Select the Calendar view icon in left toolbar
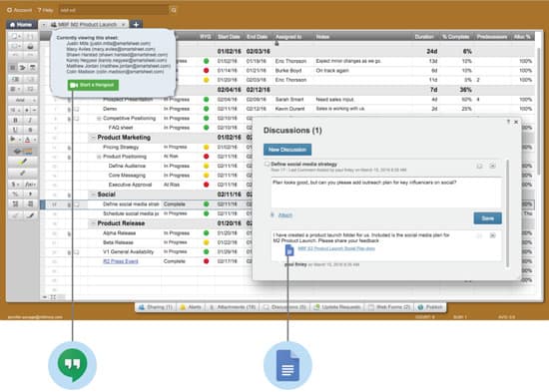 32,68
